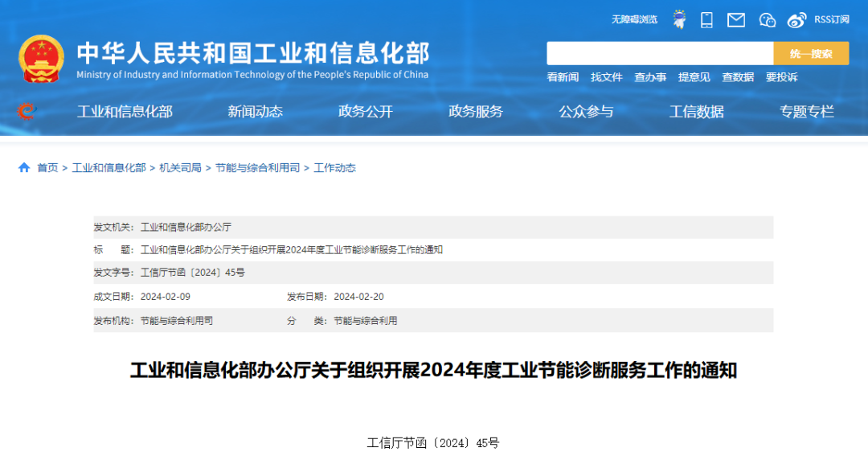Click 节能与综合利用司 in the breadcrumb
The image size is (868, 460).
tap(257, 167)
